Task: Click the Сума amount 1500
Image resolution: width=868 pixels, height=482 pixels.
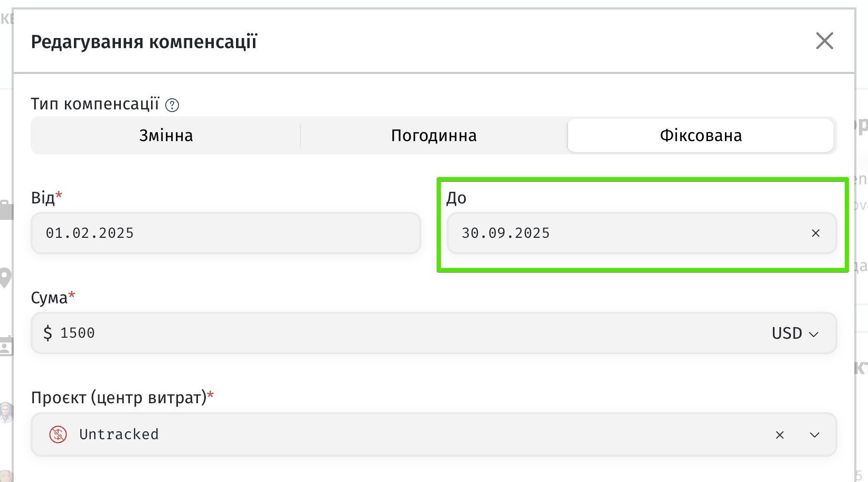Action: [78, 333]
